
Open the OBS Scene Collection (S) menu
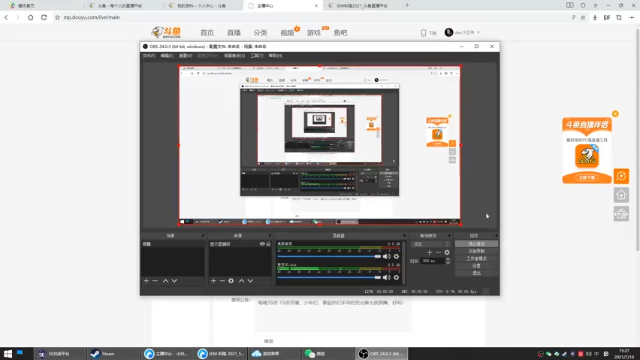234,56
